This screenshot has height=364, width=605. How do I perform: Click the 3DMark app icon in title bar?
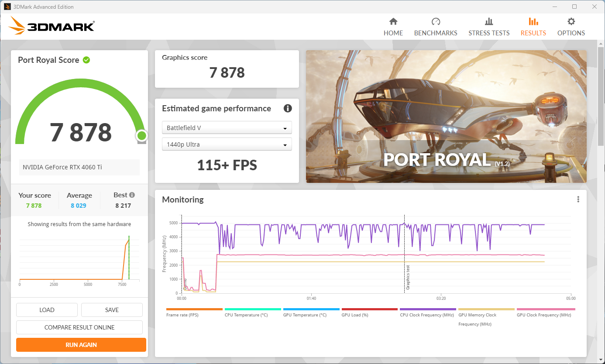coord(7,7)
